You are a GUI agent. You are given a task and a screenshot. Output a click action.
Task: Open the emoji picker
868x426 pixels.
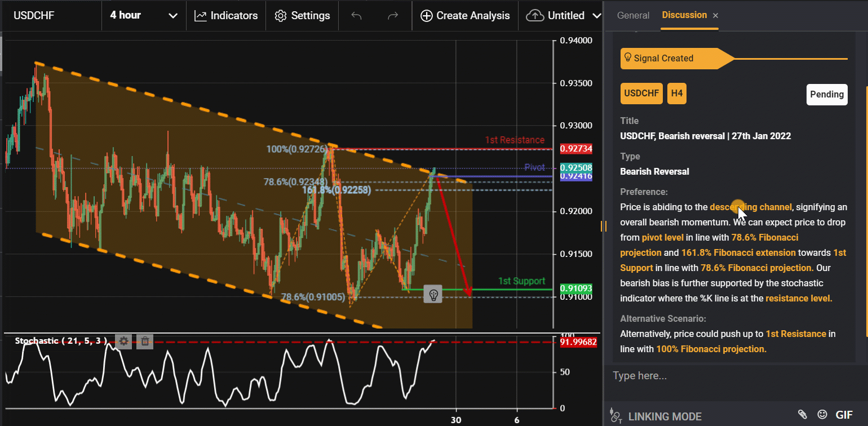pos(822,415)
